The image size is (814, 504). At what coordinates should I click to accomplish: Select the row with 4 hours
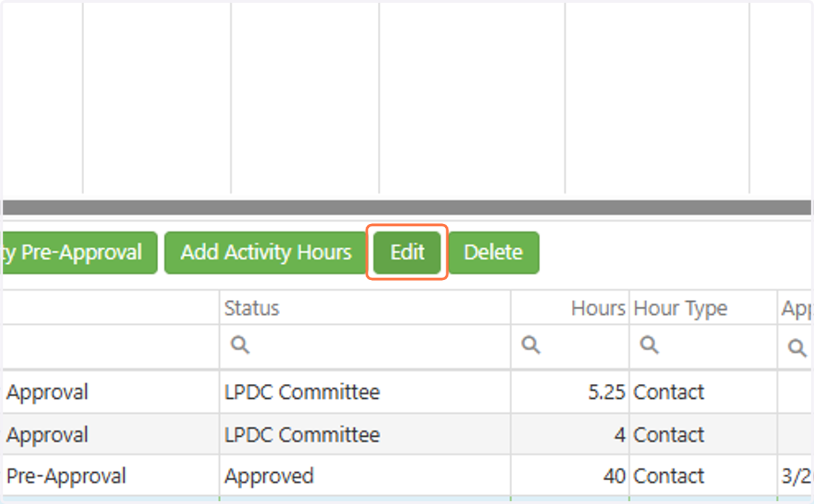(x=407, y=434)
